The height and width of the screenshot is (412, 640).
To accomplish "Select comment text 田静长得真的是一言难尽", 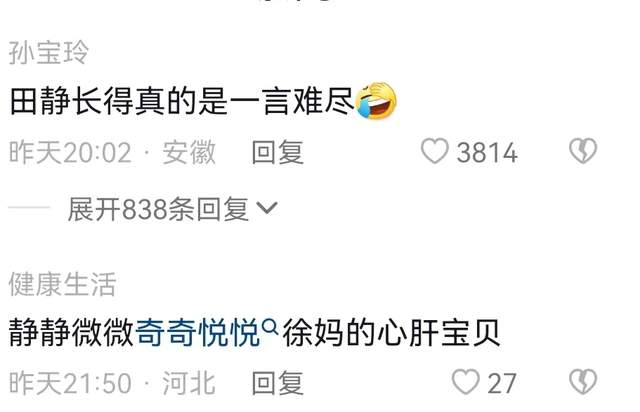I will pyautogui.click(x=182, y=101).
